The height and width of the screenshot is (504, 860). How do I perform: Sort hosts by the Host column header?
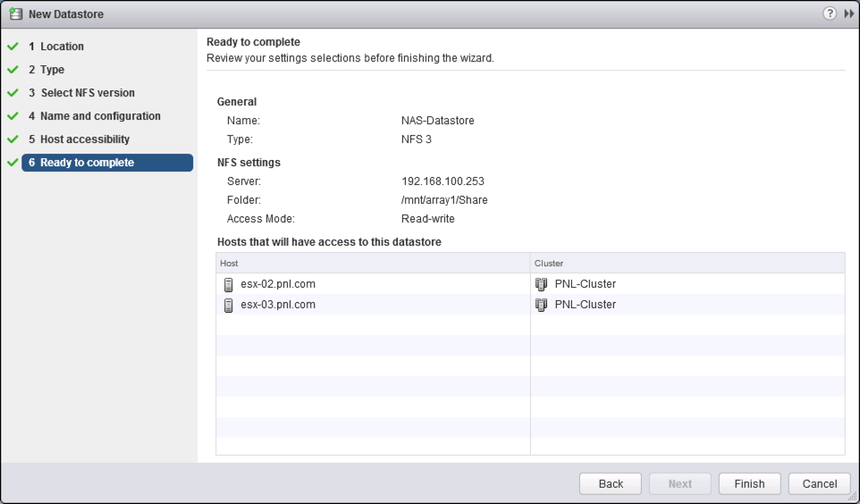[x=373, y=264]
